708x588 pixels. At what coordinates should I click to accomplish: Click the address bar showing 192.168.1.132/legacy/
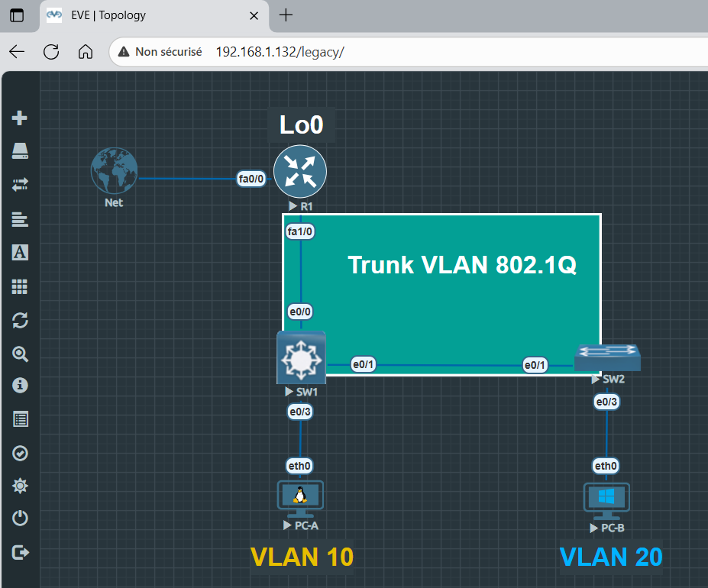pos(382,52)
